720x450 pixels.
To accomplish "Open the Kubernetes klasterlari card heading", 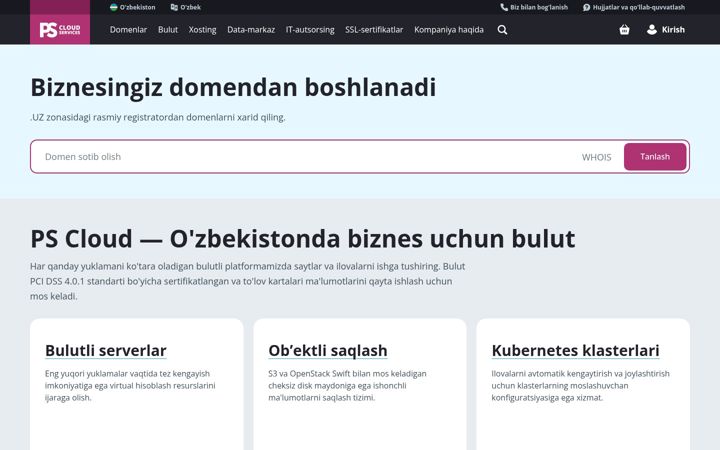I will point(575,350).
